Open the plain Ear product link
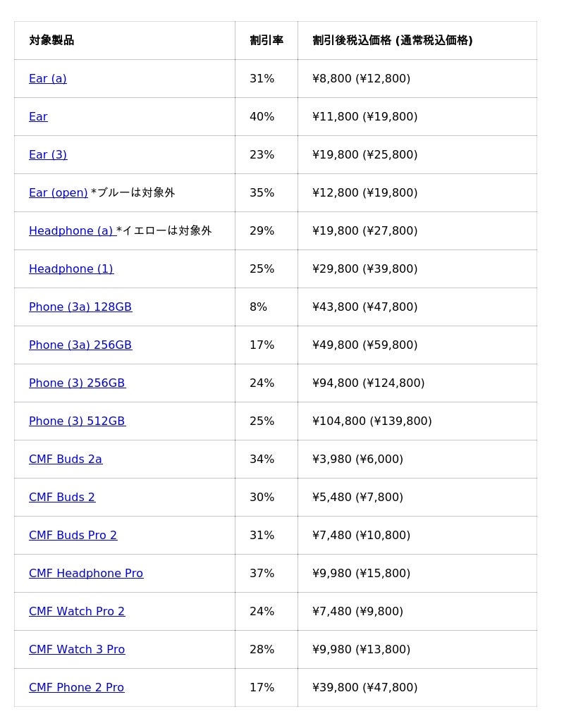Viewport: 564px width, 728px height. point(38,116)
